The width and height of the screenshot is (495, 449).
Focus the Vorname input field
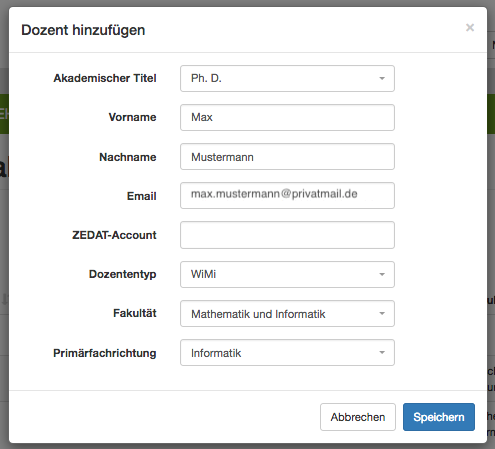(287, 117)
